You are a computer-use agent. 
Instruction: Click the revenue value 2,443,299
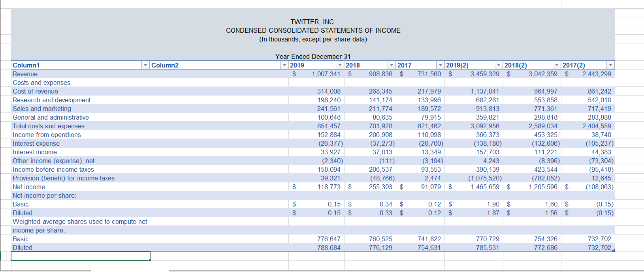pos(597,74)
